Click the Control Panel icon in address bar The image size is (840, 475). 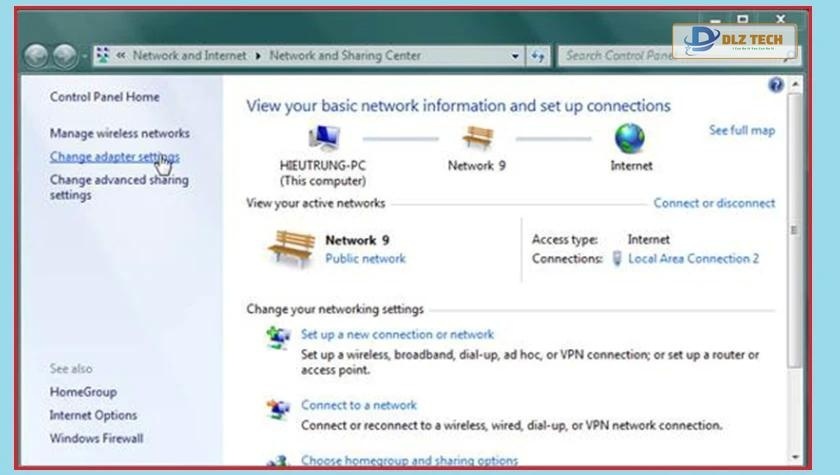click(x=103, y=55)
